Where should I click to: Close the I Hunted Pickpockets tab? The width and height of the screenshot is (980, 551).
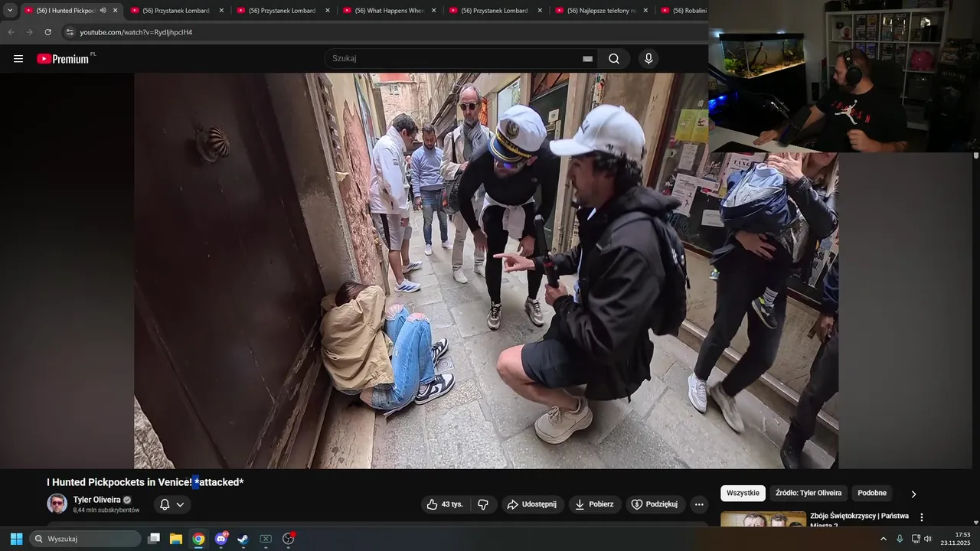pos(115,11)
